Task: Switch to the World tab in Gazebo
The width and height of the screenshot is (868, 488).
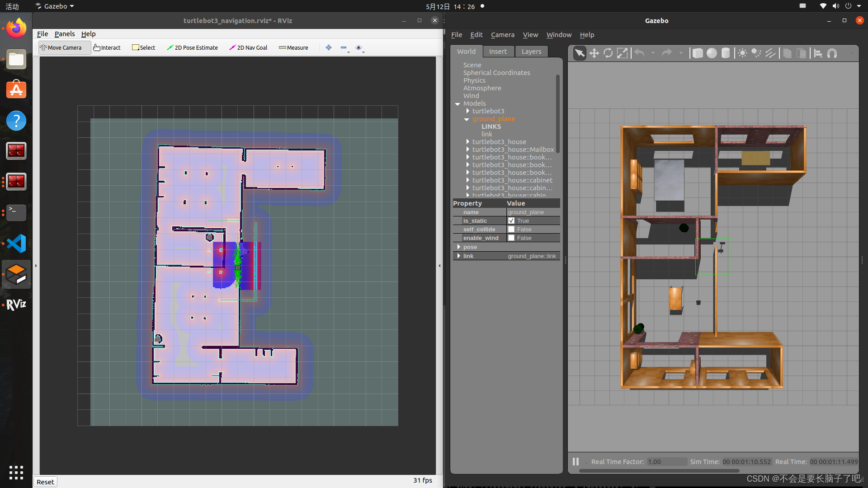Action: [x=466, y=51]
